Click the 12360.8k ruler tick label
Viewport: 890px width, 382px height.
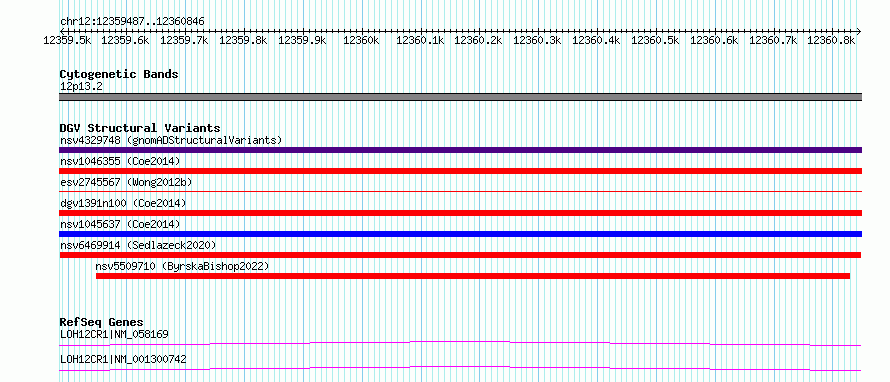pos(831,40)
